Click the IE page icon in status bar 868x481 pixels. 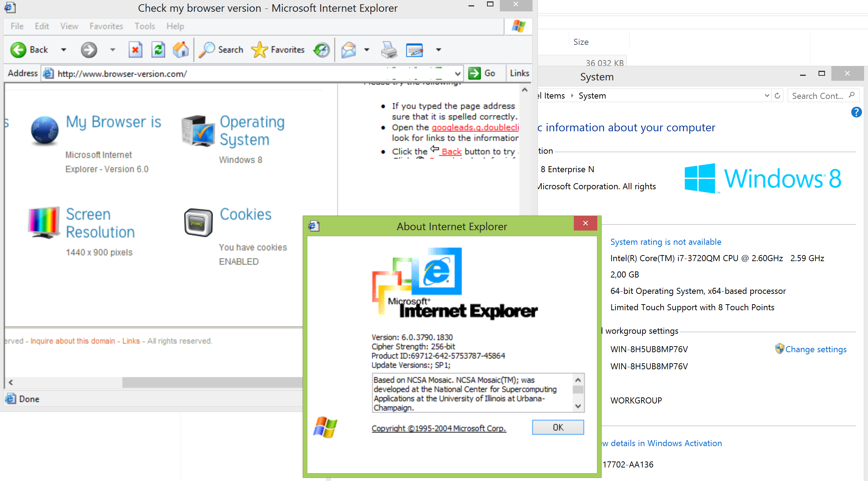(10, 398)
